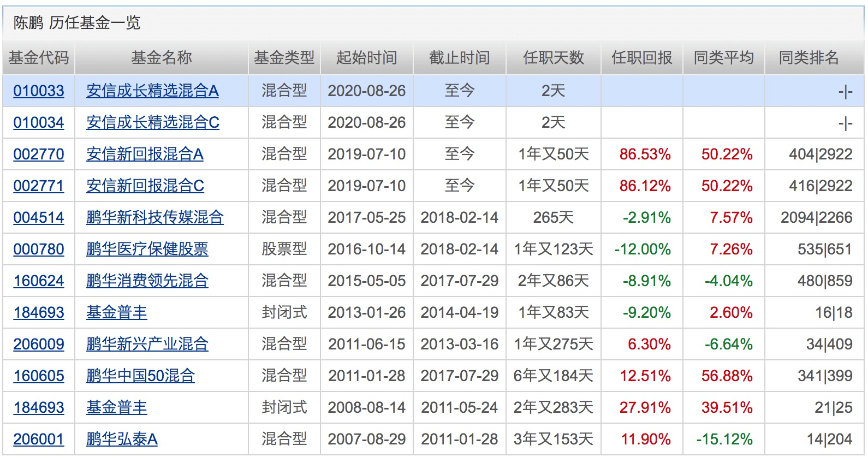The width and height of the screenshot is (868, 463).
Task: Open fund 安信新回报混合C
Action: 145,186
